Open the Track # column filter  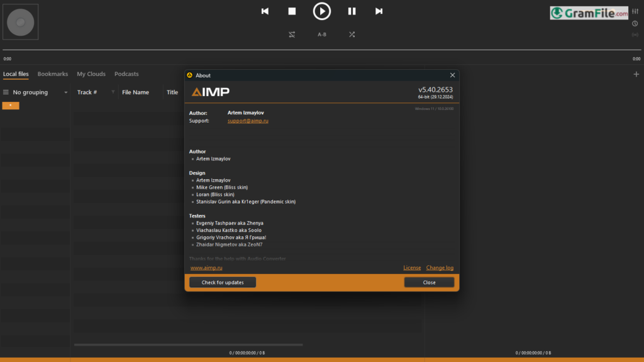[113, 92]
